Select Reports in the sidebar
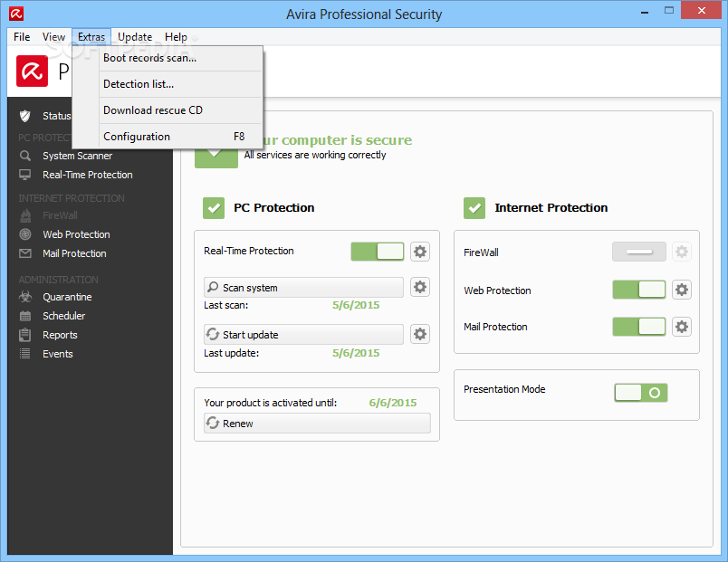The width and height of the screenshot is (728, 562). point(60,335)
